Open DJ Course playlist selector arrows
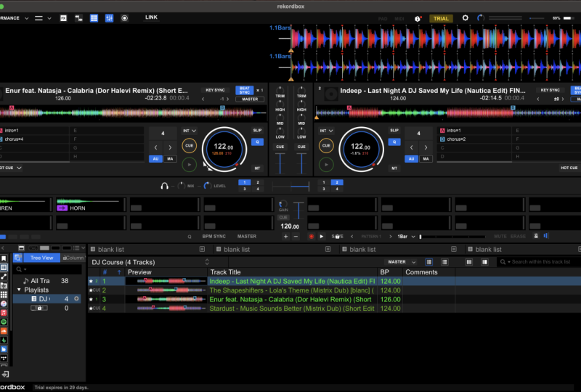581x392 pixels. 207,262
